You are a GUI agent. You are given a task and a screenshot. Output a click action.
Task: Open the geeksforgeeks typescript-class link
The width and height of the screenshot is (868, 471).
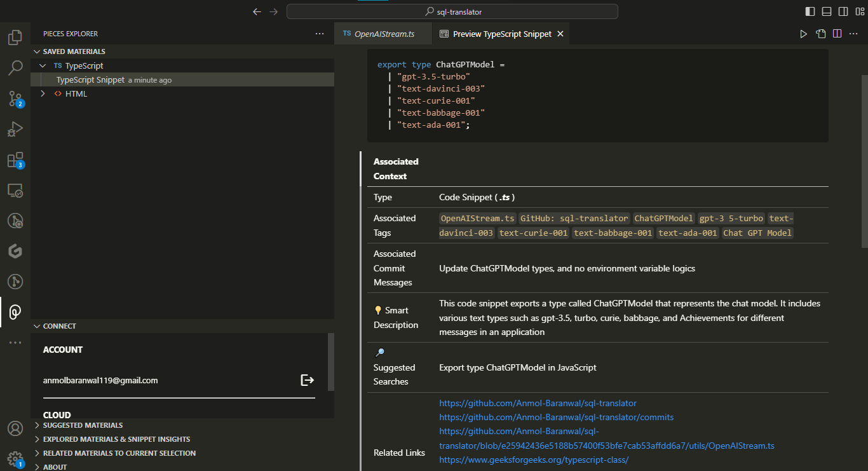click(x=534, y=459)
